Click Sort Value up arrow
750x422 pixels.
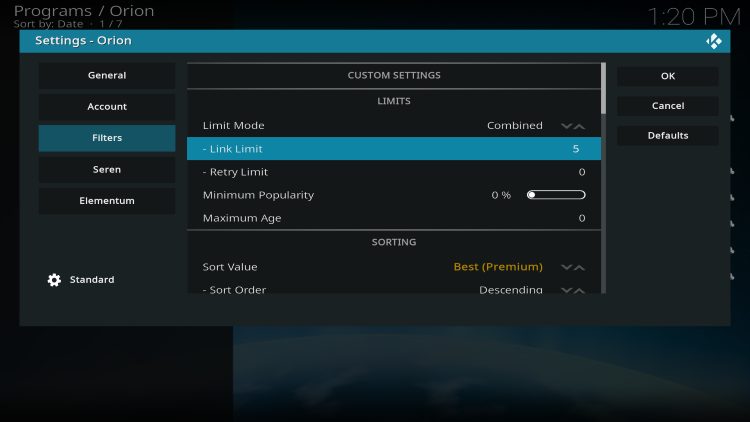point(579,267)
